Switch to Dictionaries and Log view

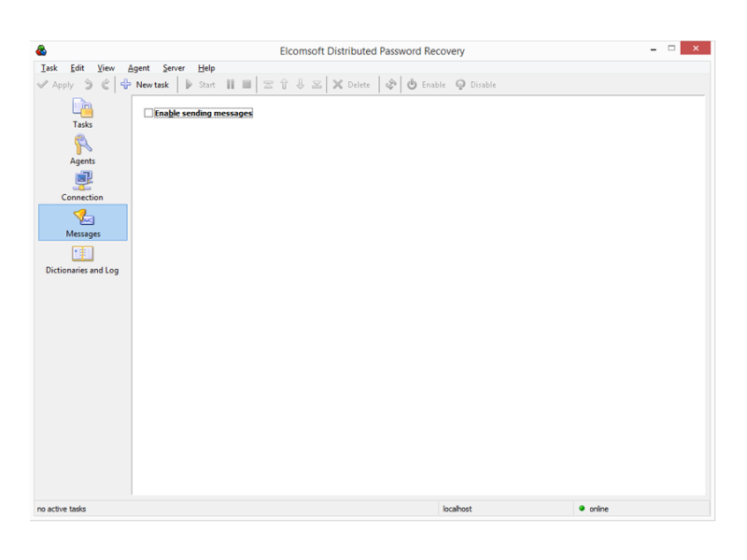pos(82,261)
